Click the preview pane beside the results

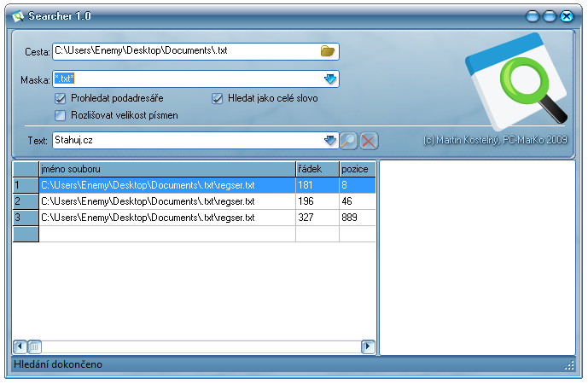[x=477, y=258]
